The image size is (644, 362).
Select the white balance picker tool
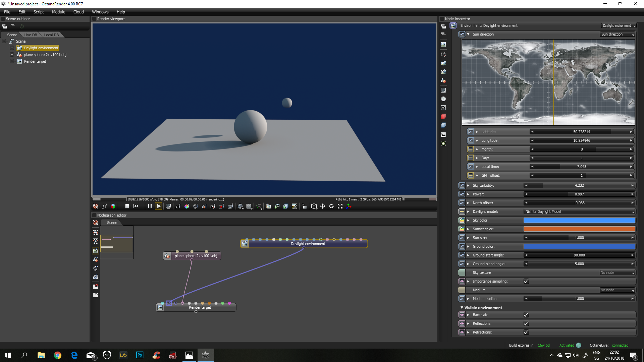point(186,206)
